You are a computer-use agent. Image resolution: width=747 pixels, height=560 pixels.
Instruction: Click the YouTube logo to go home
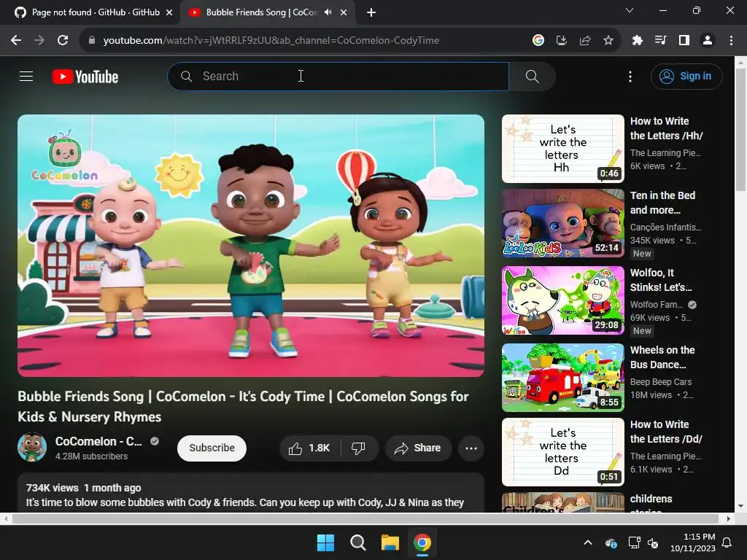click(x=85, y=77)
